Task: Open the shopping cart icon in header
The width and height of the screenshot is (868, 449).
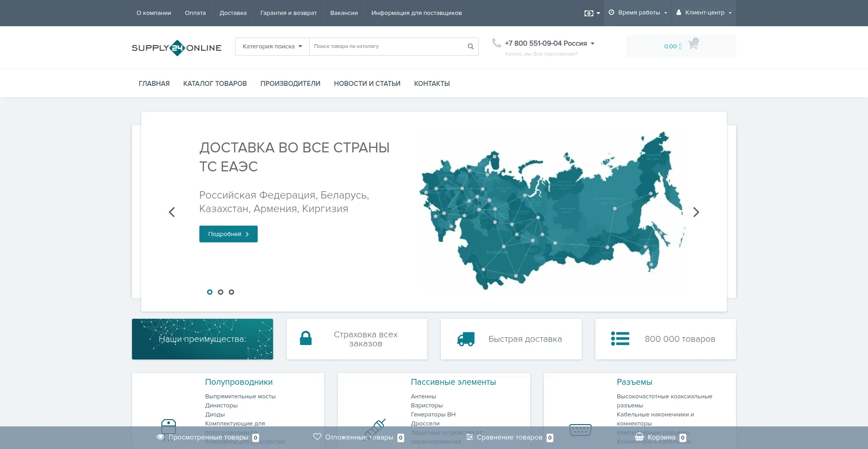Action: click(692, 45)
